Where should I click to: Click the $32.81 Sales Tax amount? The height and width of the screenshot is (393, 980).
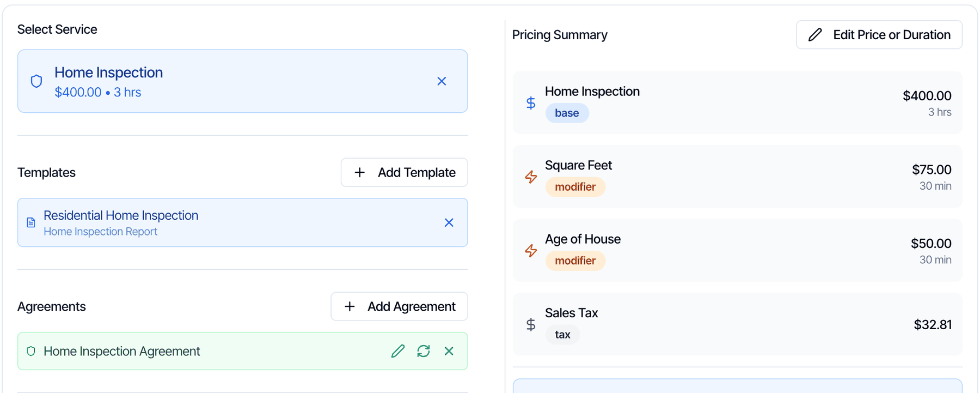(x=933, y=325)
